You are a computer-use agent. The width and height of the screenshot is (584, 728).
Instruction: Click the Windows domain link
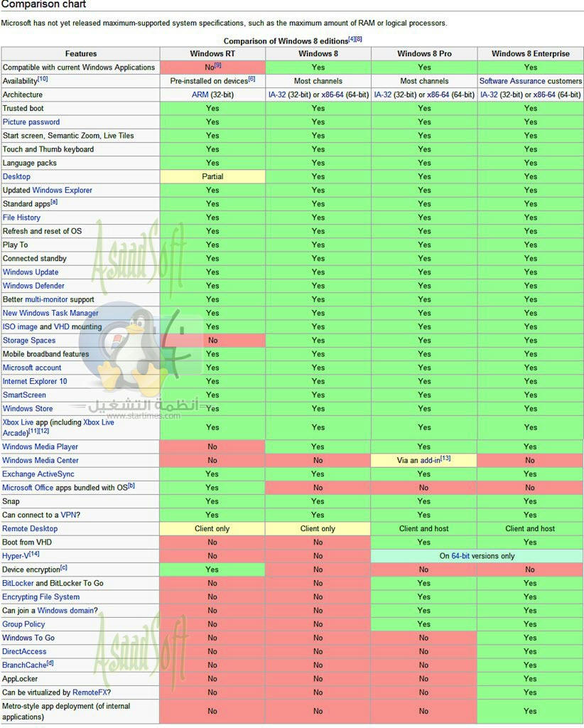[66, 611]
